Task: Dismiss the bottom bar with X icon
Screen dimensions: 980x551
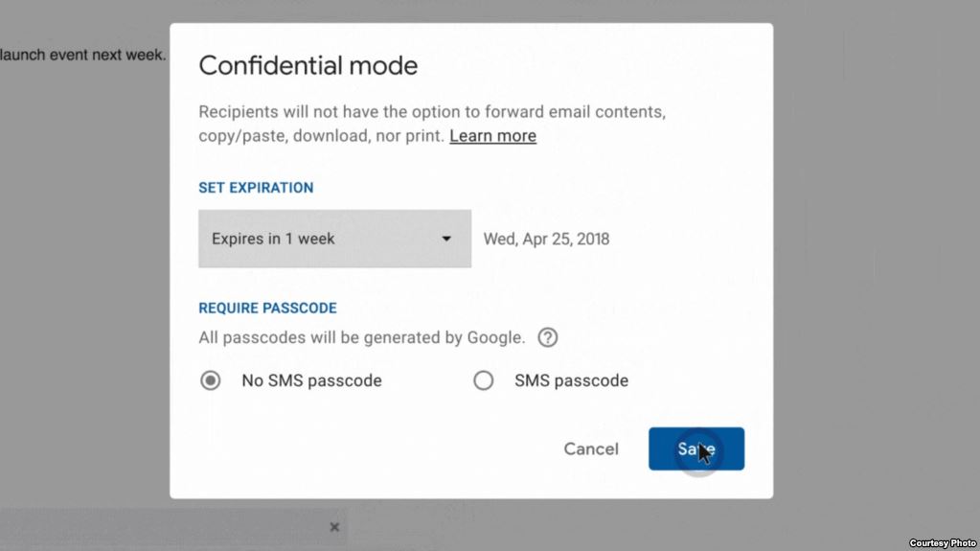Action: click(334, 527)
